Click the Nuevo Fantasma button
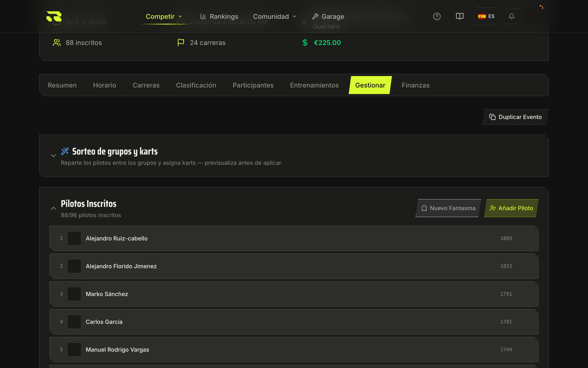 click(448, 208)
